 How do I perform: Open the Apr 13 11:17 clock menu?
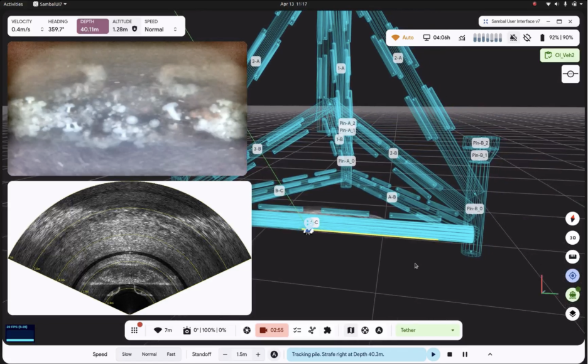point(293,4)
